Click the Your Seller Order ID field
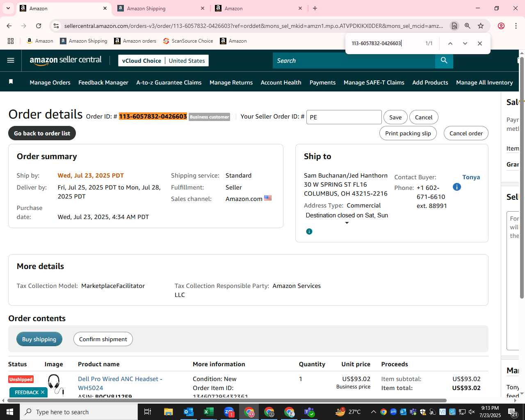This screenshot has height=420, width=525. point(344,117)
